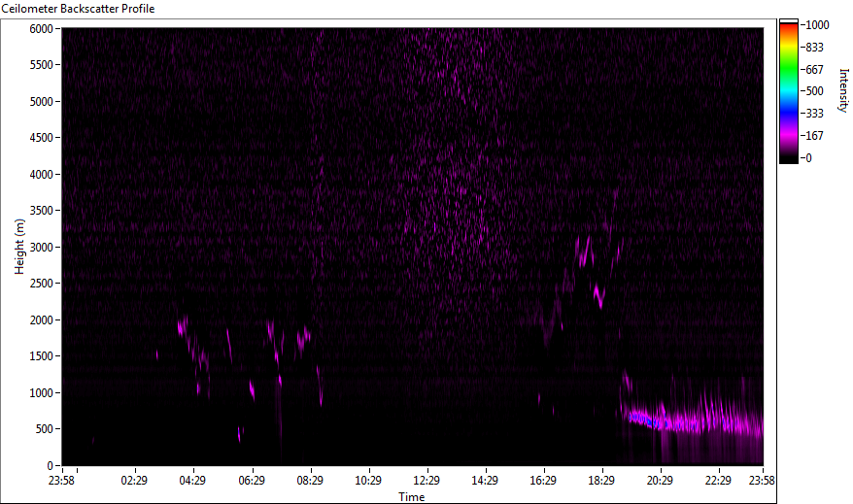Click the 2500 height tick label
853x504 pixels.
point(42,284)
